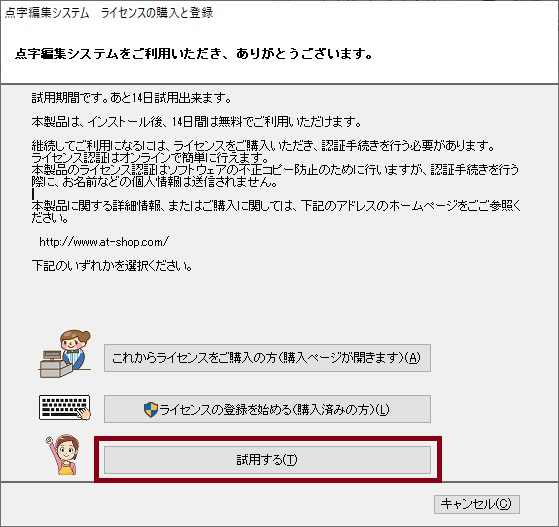Click the keyboard with hand icon
Image resolution: width=559 pixels, height=527 pixels.
coord(65,408)
